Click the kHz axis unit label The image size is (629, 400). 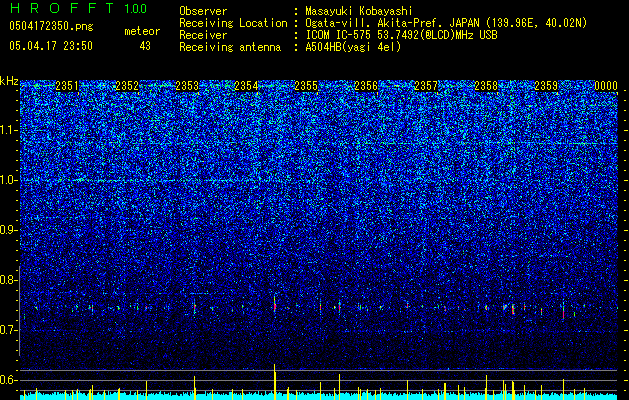[x=9, y=81]
